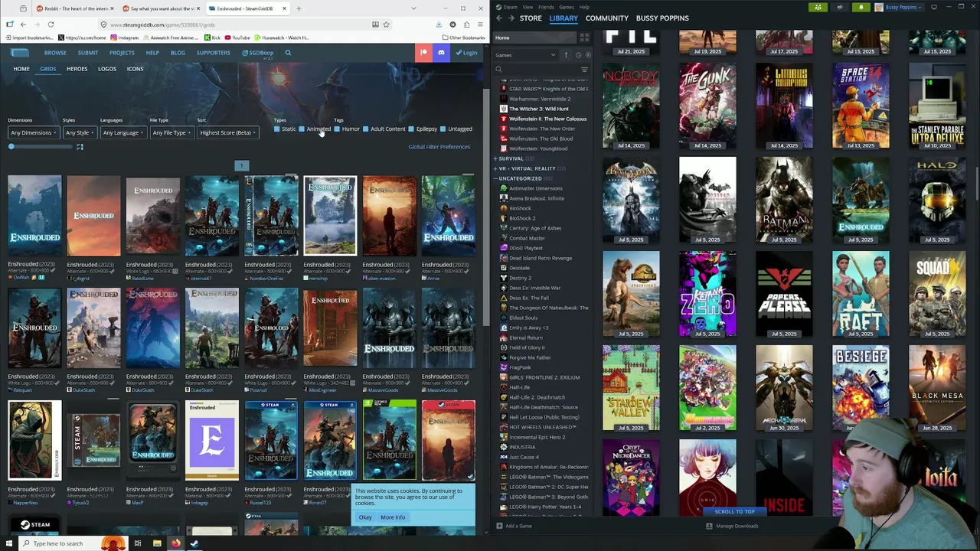Screen dimensions: 980x551
Task: Click Steam library recent activity clock icon
Action: pyautogui.click(x=578, y=55)
